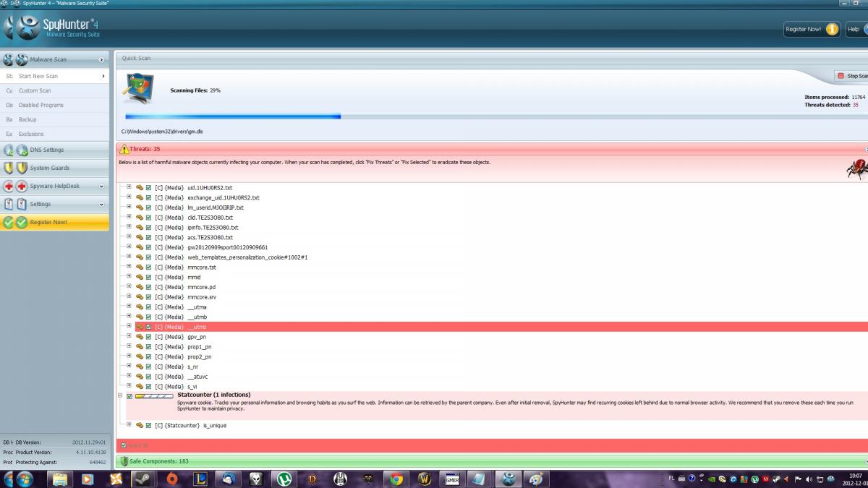
Task: Click the SpyHunter taskbar icon
Action: point(509,478)
